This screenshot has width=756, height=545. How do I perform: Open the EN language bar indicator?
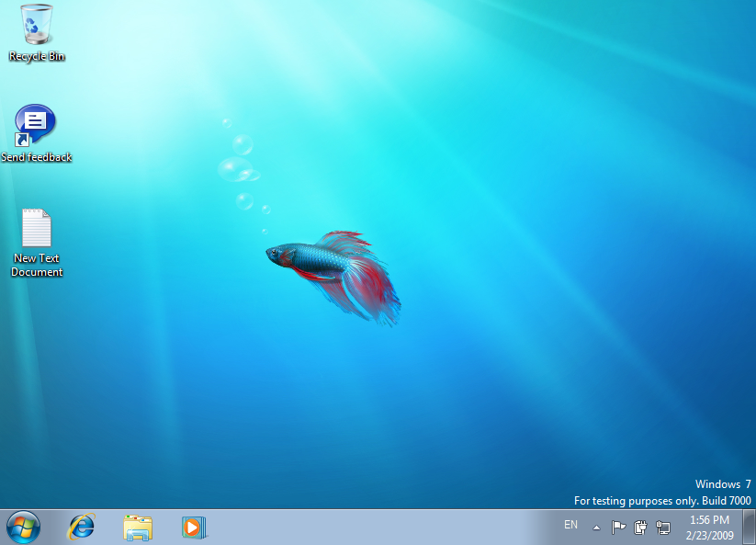pyautogui.click(x=570, y=525)
